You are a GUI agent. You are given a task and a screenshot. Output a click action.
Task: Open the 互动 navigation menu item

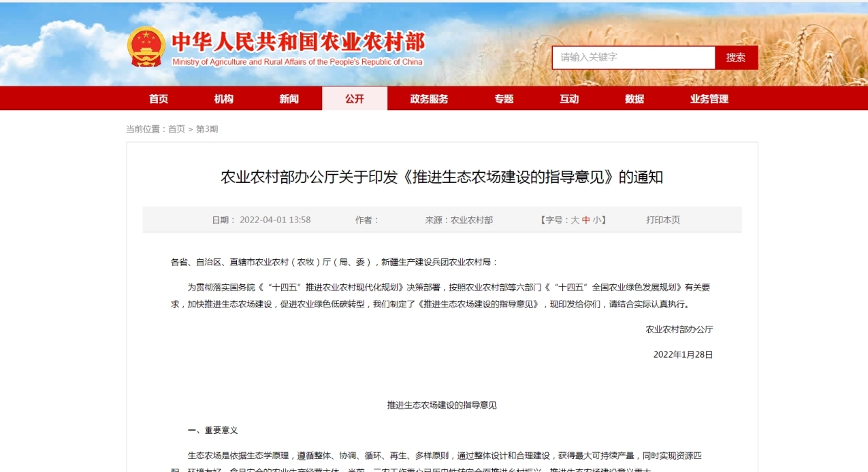569,99
